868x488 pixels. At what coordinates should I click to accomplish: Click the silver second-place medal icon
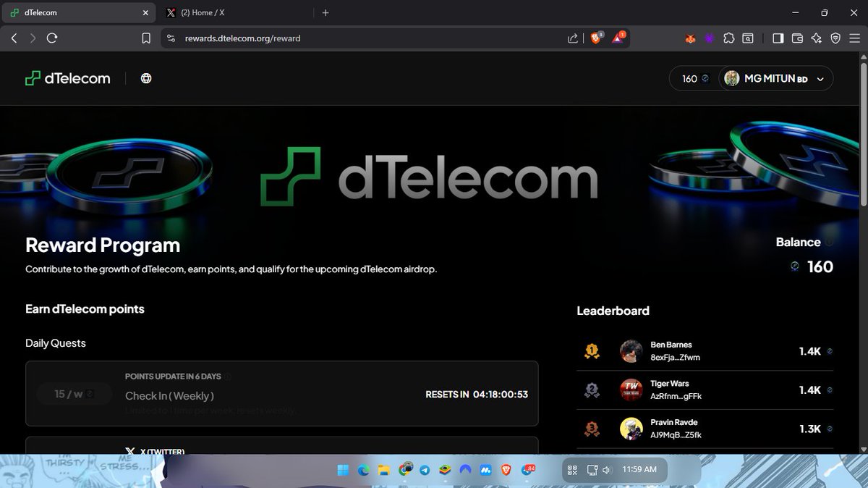[592, 390]
